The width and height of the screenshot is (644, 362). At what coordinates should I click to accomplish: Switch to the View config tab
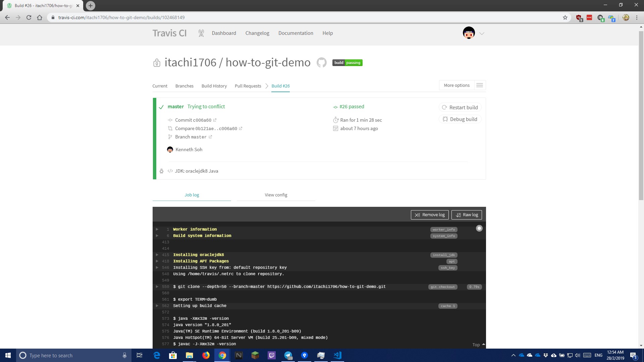point(276,195)
